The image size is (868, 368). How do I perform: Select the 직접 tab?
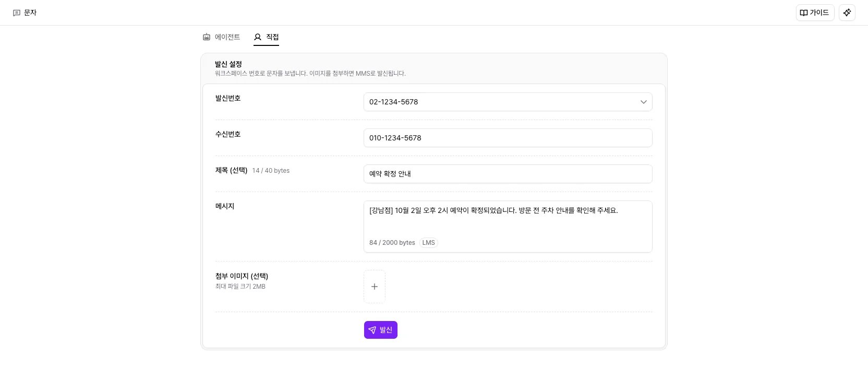click(267, 37)
